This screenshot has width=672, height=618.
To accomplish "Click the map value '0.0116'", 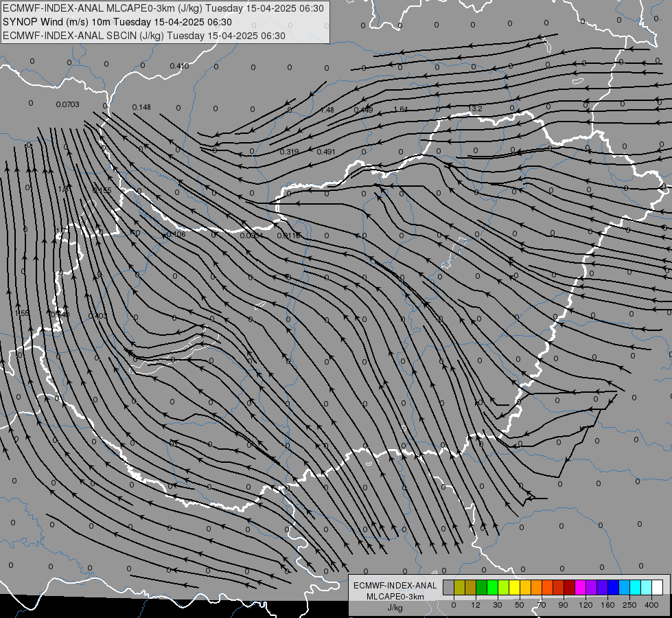I will (288, 236).
